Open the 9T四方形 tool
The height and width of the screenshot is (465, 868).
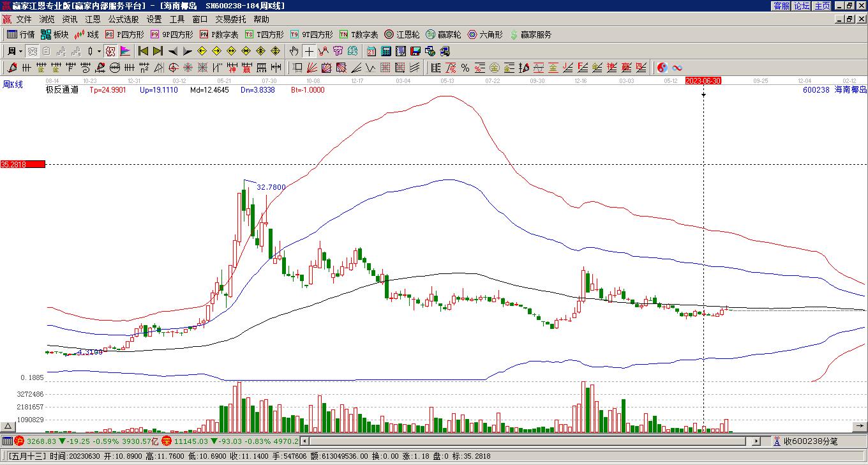[311, 34]
